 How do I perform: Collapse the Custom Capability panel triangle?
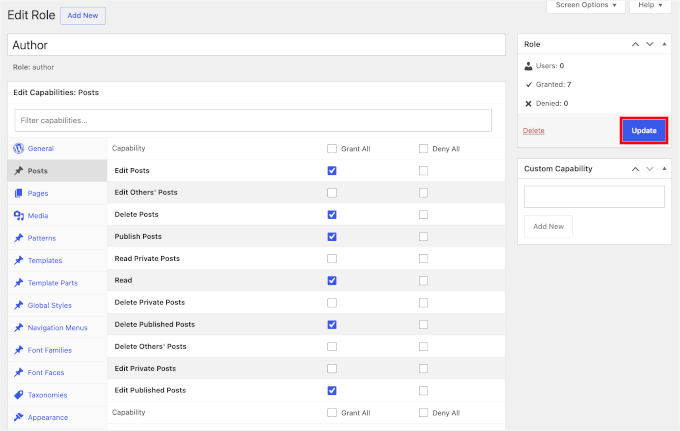pyautogui.click(x=664, y=169)
